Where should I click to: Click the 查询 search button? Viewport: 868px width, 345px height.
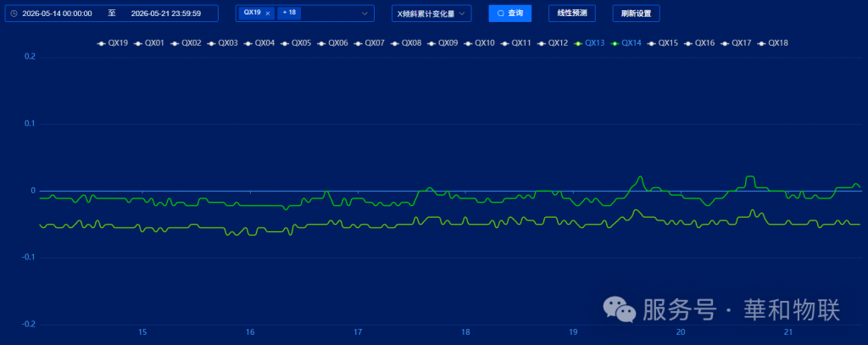click(509, 14)
